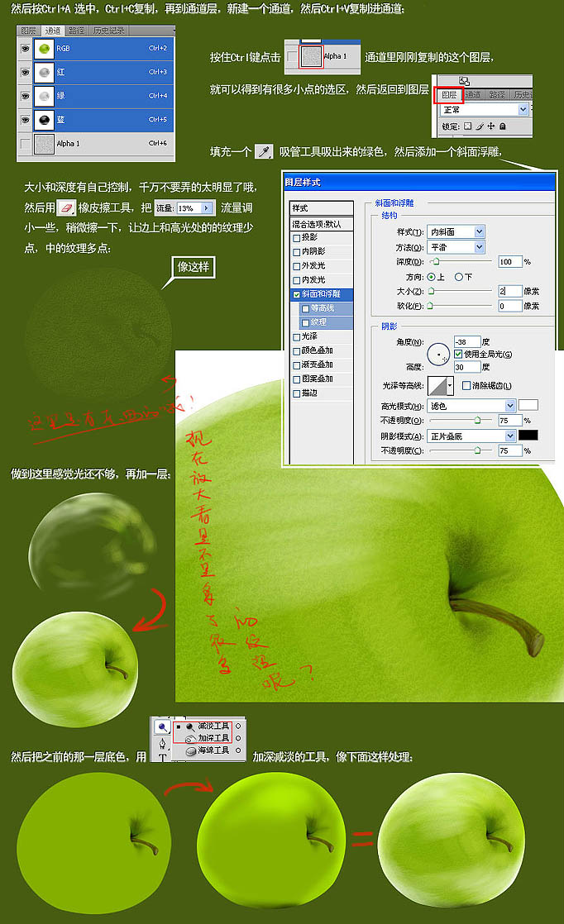Adjust the 深度 slider handle
Viewport: 564px width, 924px height.
435,262
